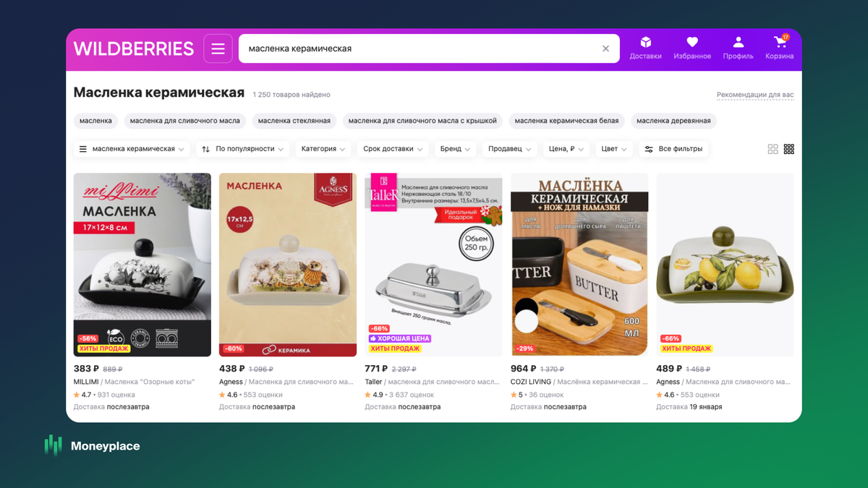This screenshot has height=488, width=868.
Task: Select the масленка деревянная suggestion chip
Action: click(x=673, y=121)
